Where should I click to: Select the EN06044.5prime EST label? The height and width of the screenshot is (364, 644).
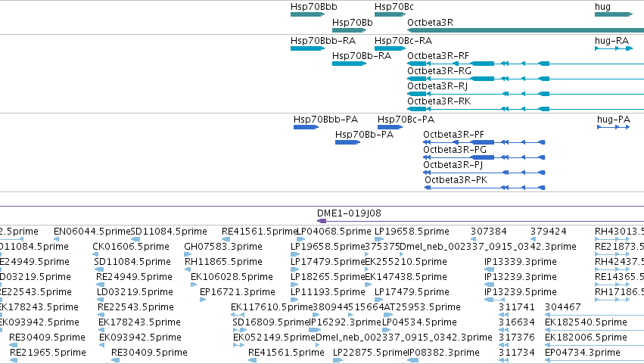pyautogui.click(x=92, y=232)
